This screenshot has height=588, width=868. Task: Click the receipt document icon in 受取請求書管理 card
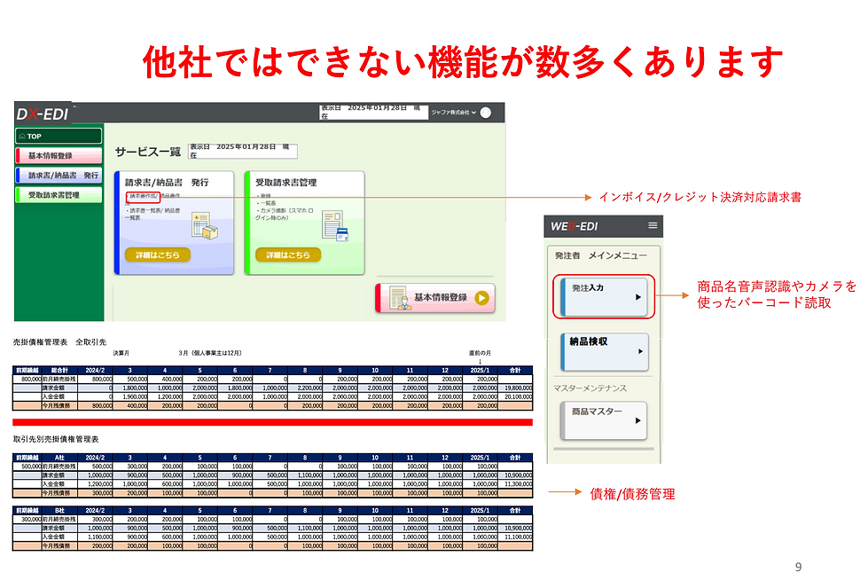click(335, 226)
